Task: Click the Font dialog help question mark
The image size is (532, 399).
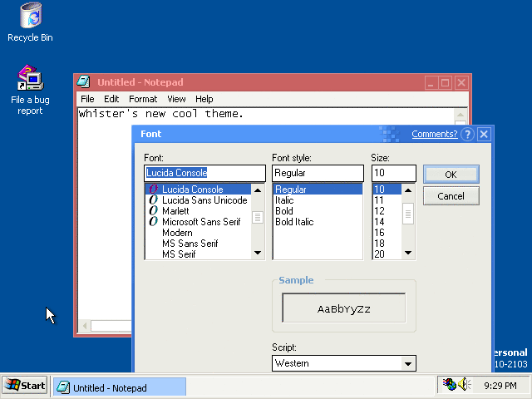Action: point(467,135)
